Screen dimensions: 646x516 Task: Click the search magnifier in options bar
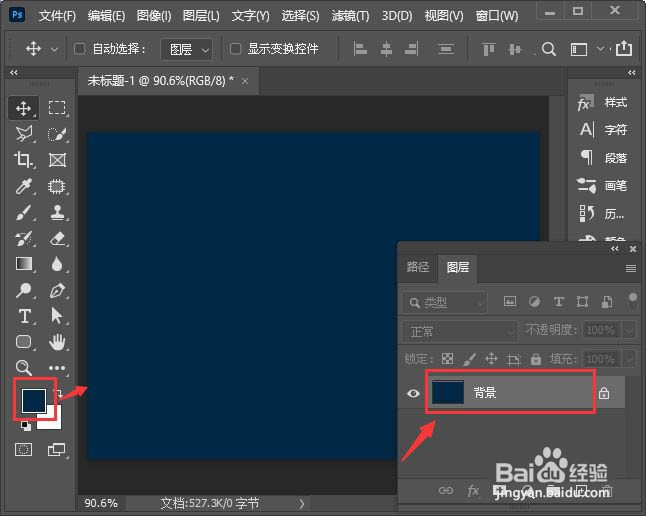[x=548, y=49]
